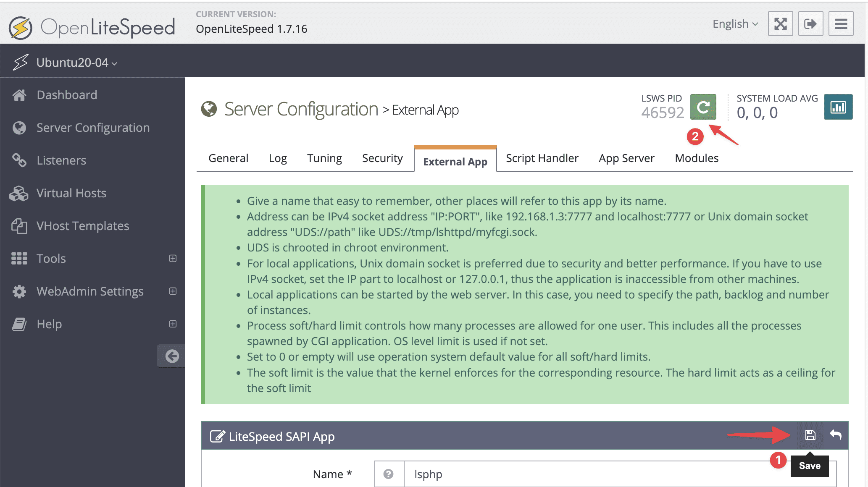Switch to the Tuning tab

pyautogui.click(x=324, y=158)
